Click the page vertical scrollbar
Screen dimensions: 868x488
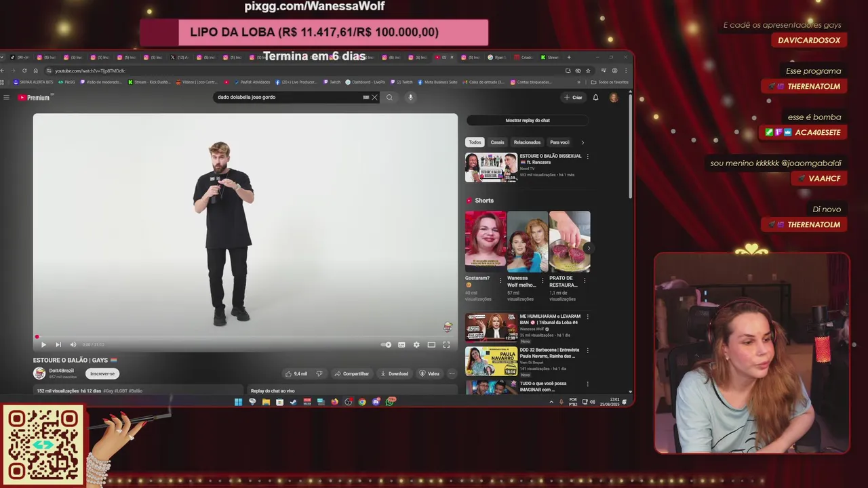click(631, 145)
